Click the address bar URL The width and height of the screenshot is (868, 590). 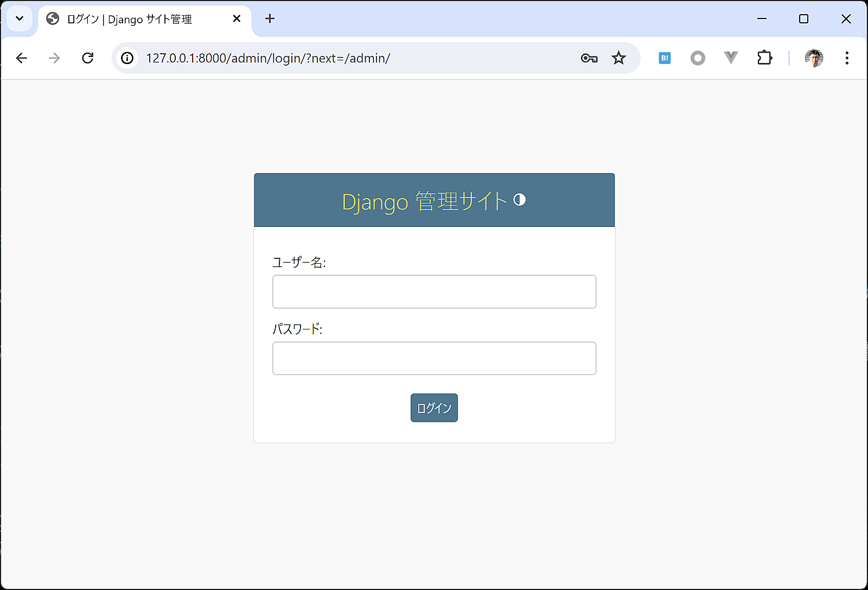pyautogui.click(x=268, y=58)
